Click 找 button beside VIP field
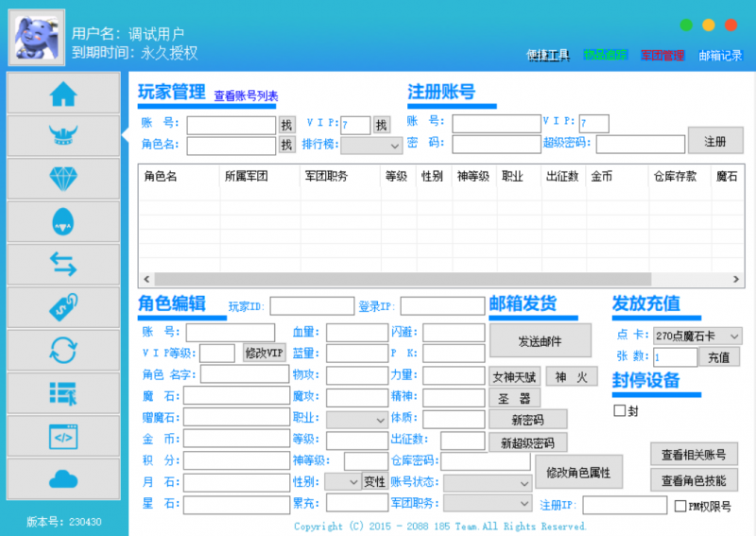756x536 pixels. [382, 126]
